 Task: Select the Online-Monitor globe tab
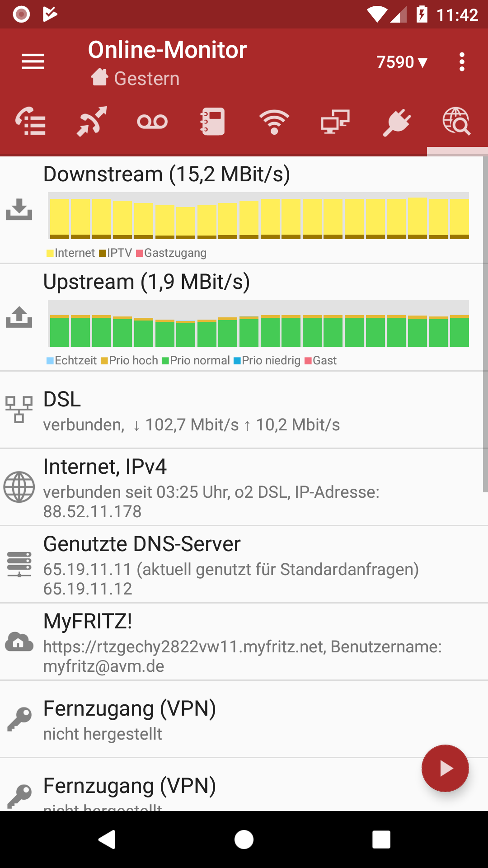456,121
